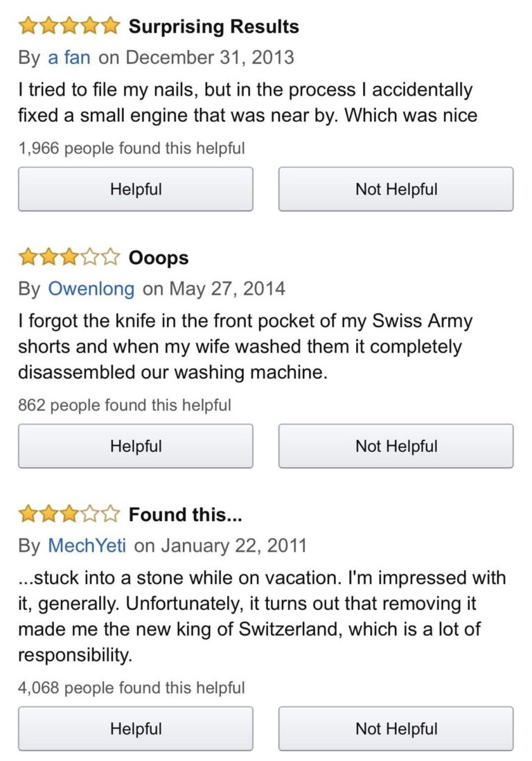This screenshot has height=761, width=532.
Task: Visit MechYeti's profile link
Action: coord(87,545)
